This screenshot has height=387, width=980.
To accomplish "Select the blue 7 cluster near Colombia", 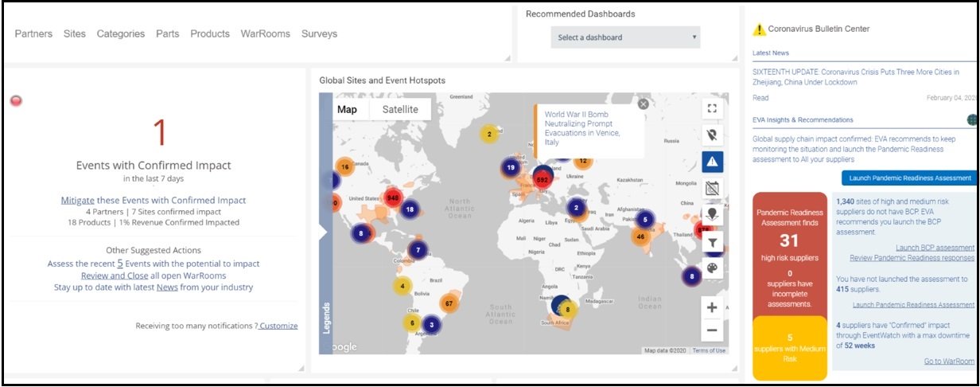I will point(418,250).
